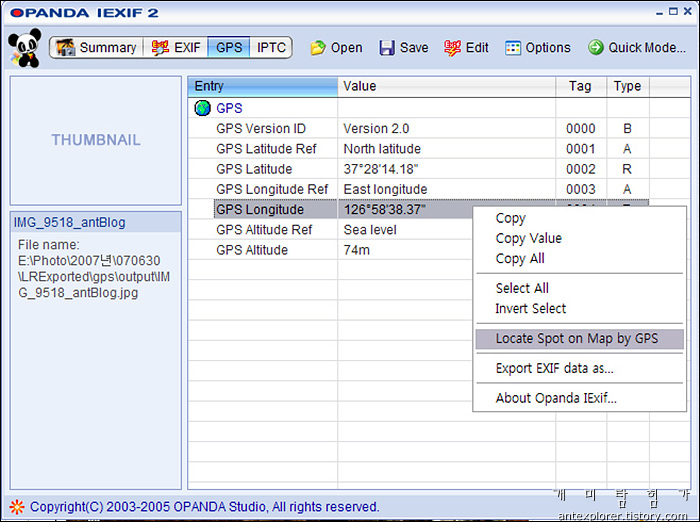Click the IMG_9518_antBlog file title
This screenshot has height=522, width=700.
coord(70,222)
